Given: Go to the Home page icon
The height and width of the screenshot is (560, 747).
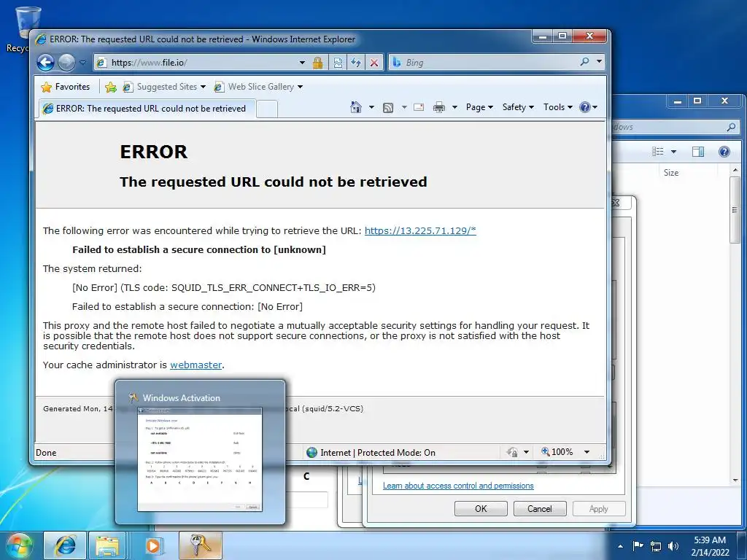Looking at the screenshot, I should [355, 107].
